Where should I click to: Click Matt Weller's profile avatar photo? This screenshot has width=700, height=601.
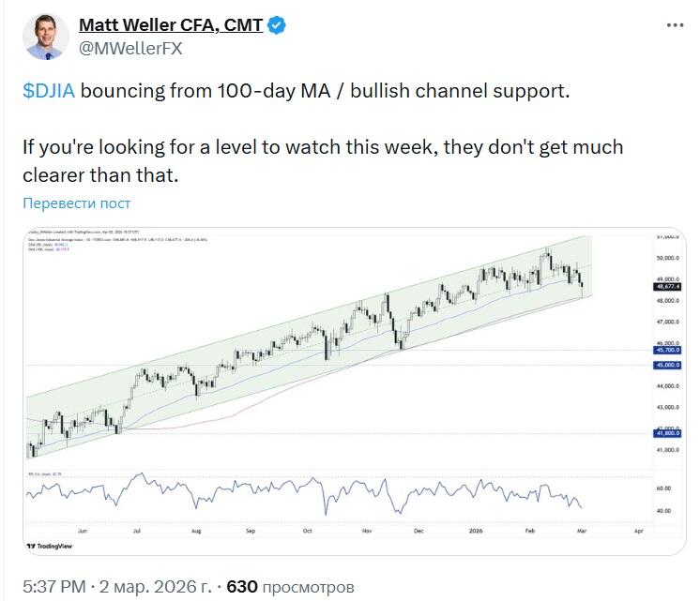pyautogui.click(x=43, y=38)
